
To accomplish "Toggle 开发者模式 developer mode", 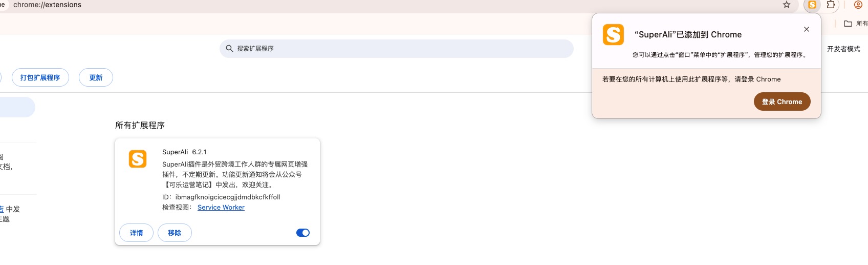I will tap(843, 49).
